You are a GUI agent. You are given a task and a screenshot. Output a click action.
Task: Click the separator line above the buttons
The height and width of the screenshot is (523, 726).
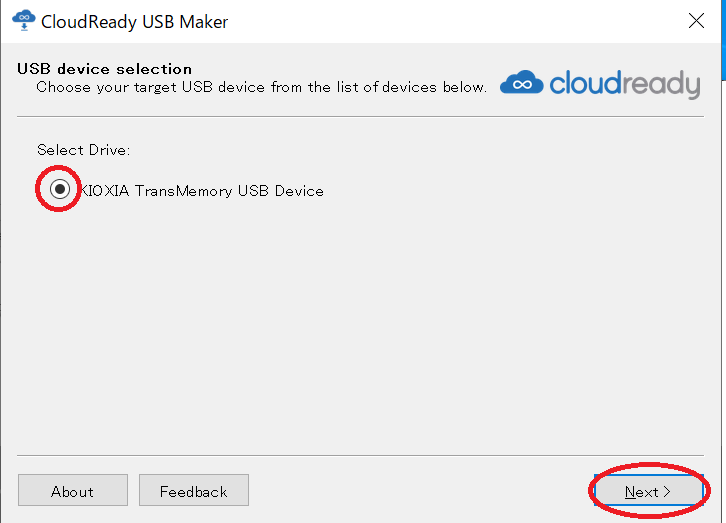click(x=360, y=455)
